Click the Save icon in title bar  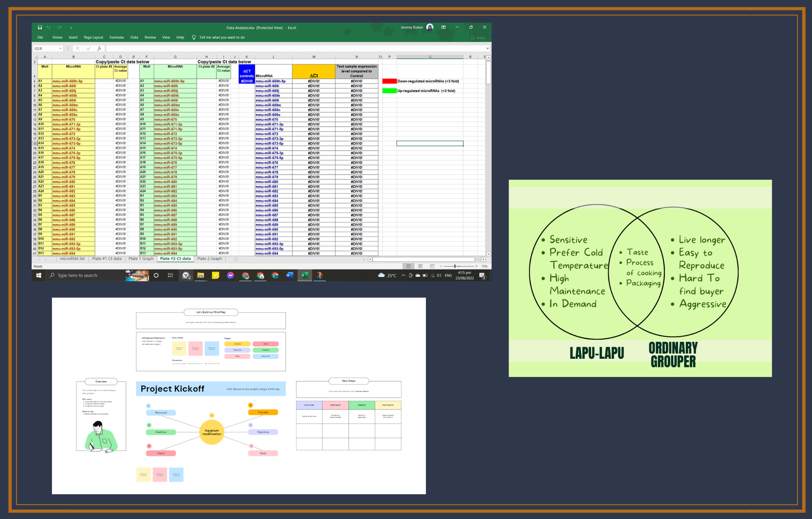tap(40, 28)
